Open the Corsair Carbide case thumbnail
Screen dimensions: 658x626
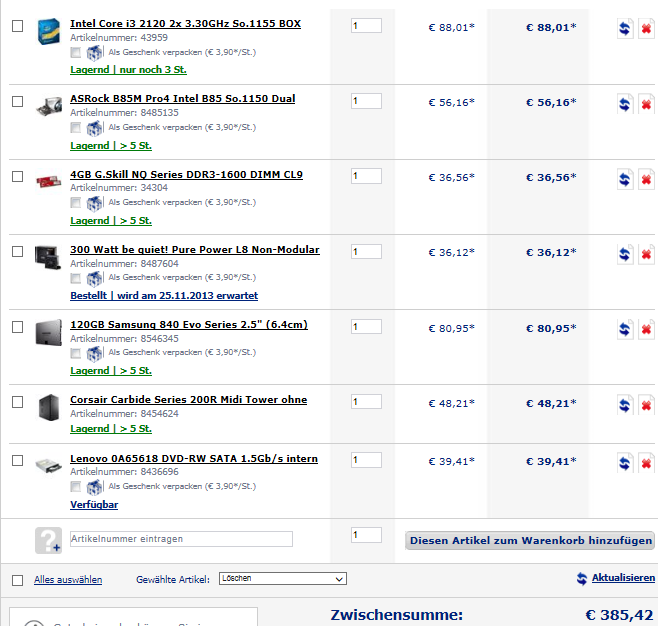49,407
